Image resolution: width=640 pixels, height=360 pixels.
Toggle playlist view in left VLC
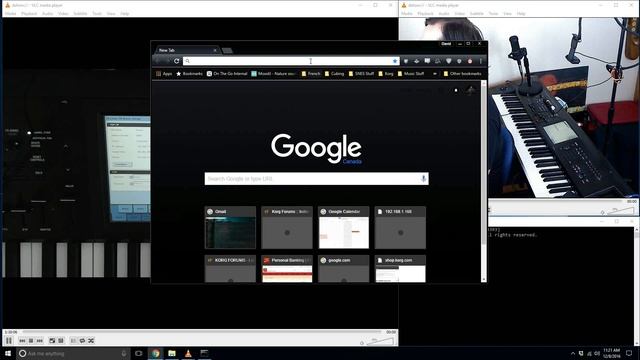click(x=73, y=340)
